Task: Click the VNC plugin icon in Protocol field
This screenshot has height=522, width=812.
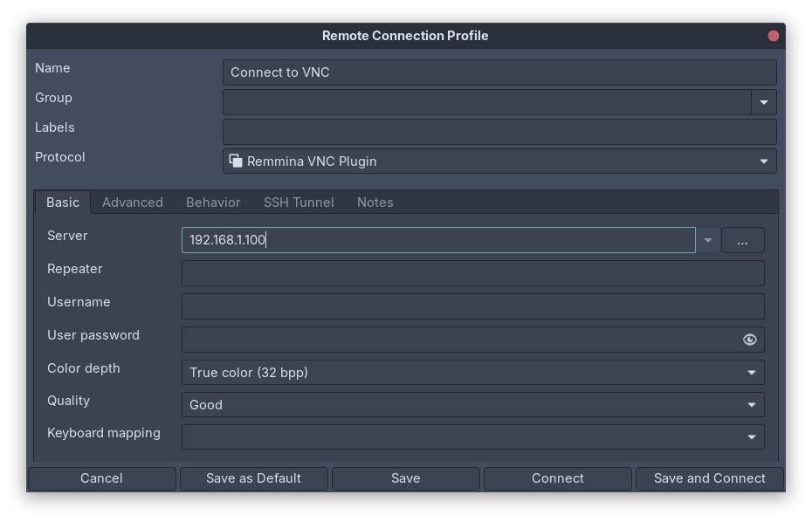Action: 234,161
